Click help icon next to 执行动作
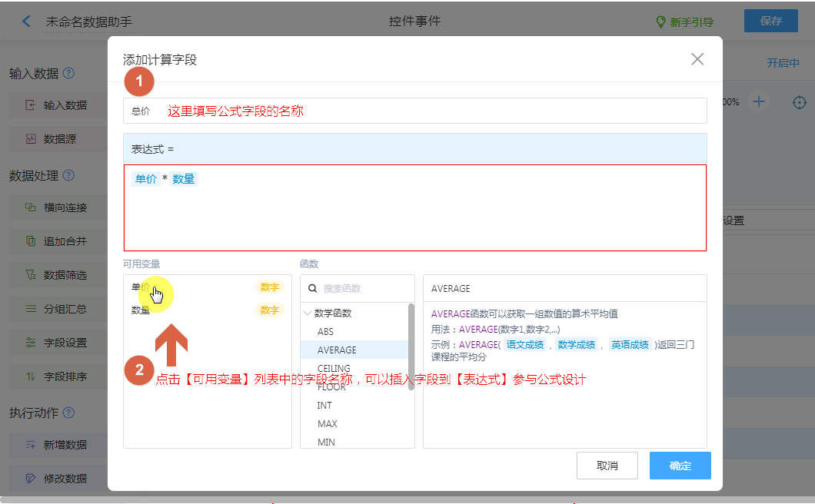 68,413
